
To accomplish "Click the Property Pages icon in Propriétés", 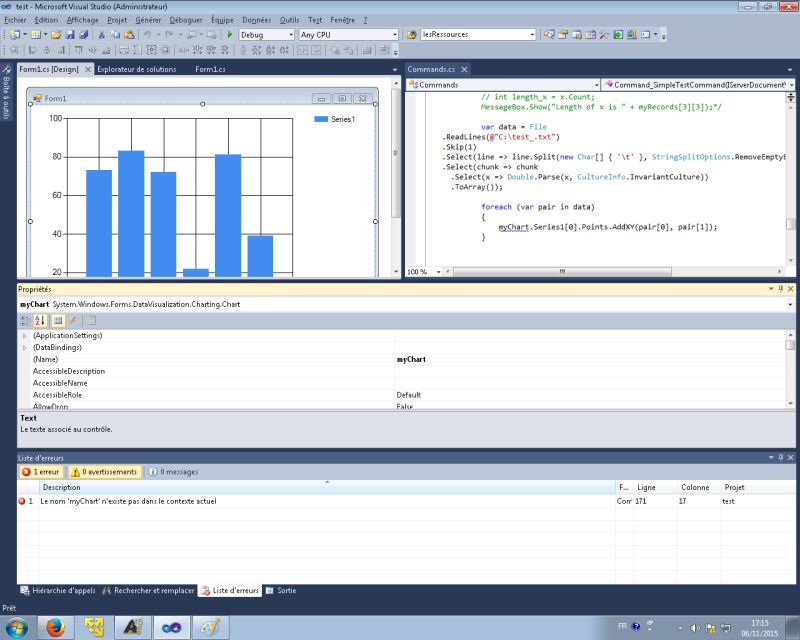I will click(90, 320).
